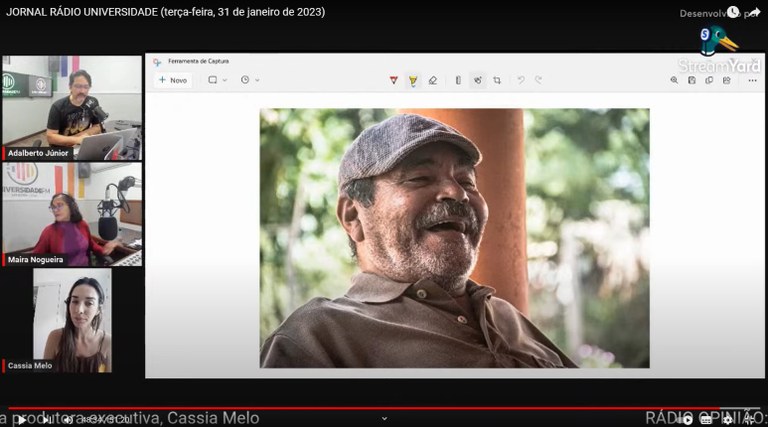Click the laughing man photo
The width and height of the screenshot is (768, 427).
(x=454, y=238)
